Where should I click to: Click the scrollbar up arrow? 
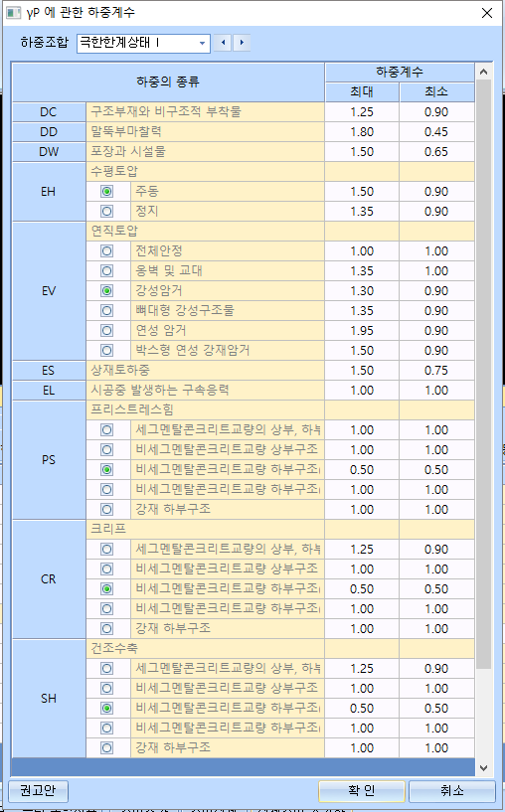pos(484,72)
